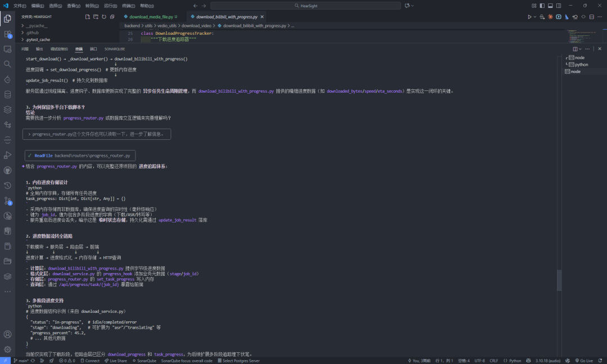Refresh the explorer file tree
The width and height of the screenshot is (607, 364).
point(104,17)
